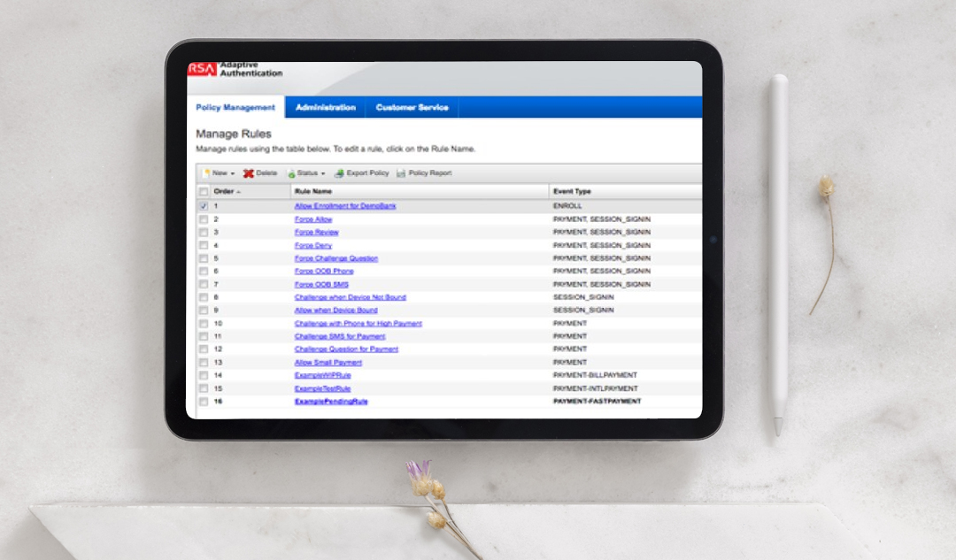Open the Customer Service tab
Viewport: 956px width, 560px height.
[412, 107]
